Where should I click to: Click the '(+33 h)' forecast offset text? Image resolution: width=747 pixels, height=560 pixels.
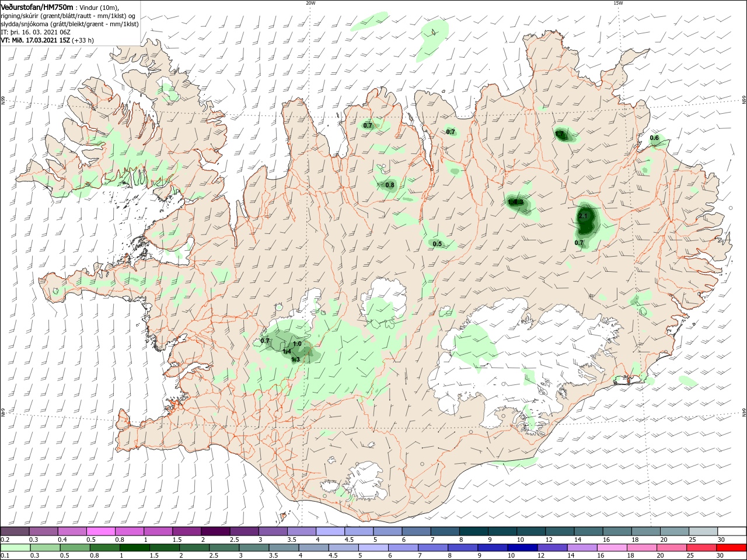coord(82,40)
